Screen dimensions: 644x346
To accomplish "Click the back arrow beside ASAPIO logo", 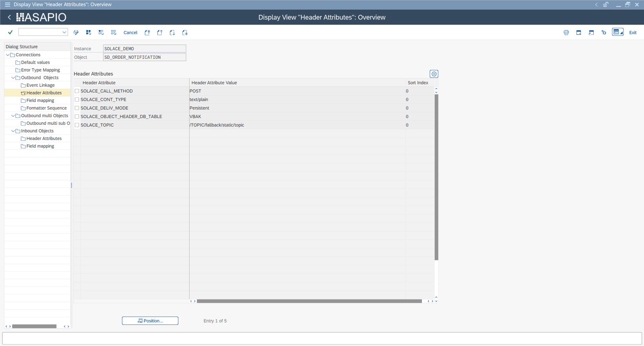I will (x=9, y=17).
